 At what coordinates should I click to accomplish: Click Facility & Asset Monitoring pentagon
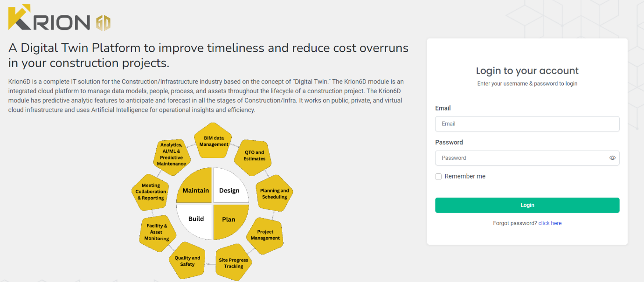(x=157, y=232)
